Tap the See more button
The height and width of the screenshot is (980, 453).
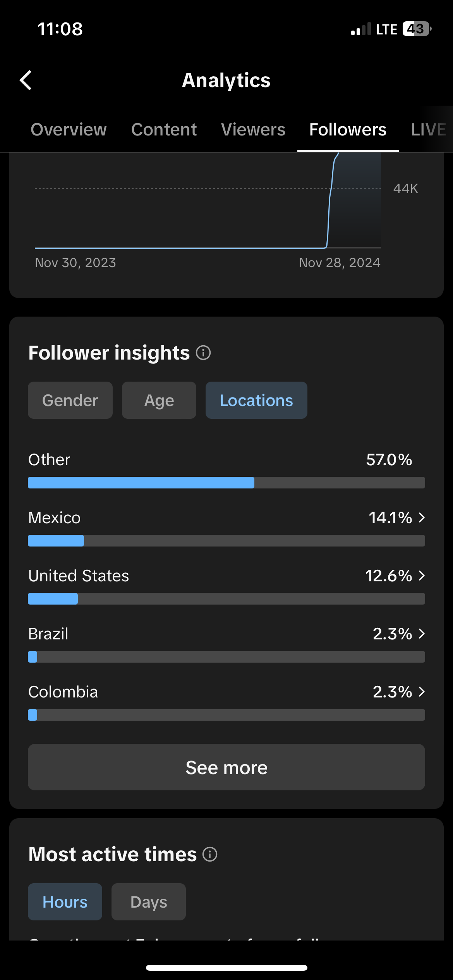click(x=226, y=767)
